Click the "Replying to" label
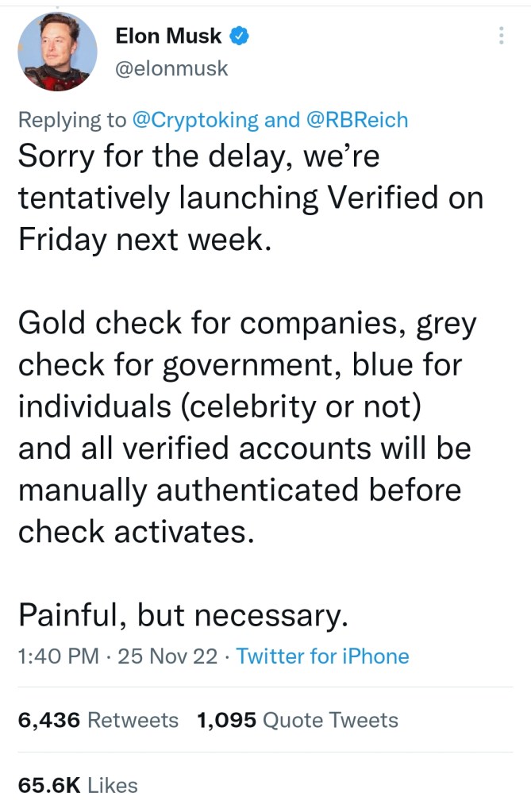Viewport: 531px width, 812px height. coord(71,120)
